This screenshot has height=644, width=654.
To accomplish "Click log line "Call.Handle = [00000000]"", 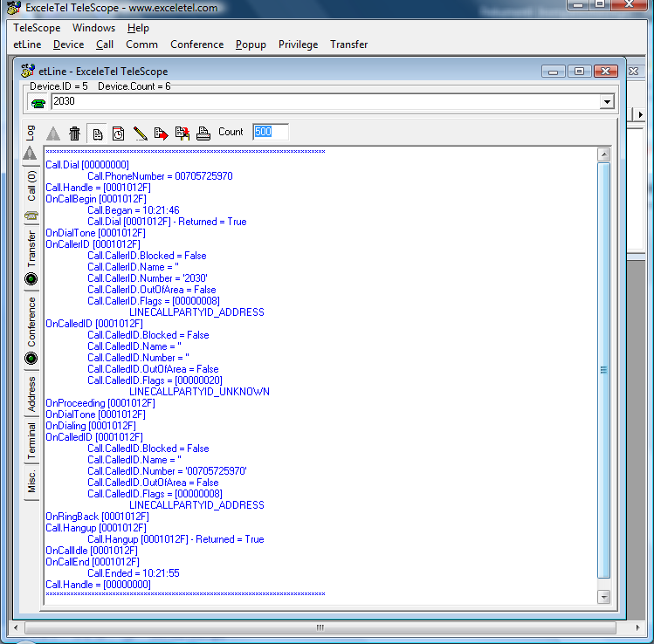I will (x=98, y=585).
